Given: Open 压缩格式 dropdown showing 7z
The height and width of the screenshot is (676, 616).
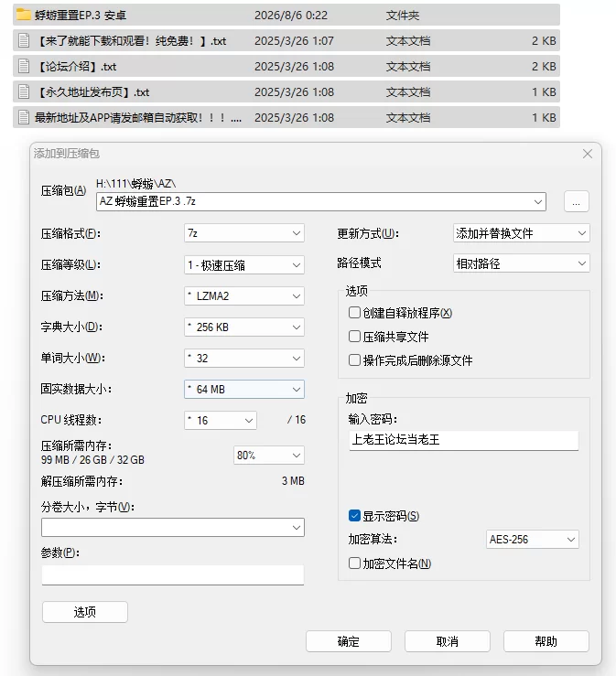Looking at the screenshot, I should pos(244,233).
